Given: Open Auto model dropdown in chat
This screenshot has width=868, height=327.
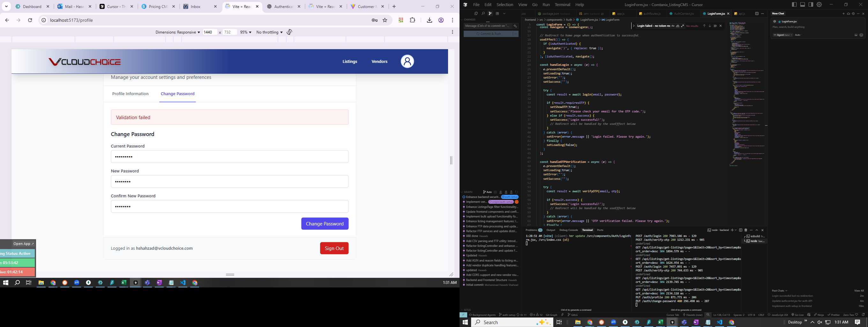Looking at the screenshot, I should [799, 35].
